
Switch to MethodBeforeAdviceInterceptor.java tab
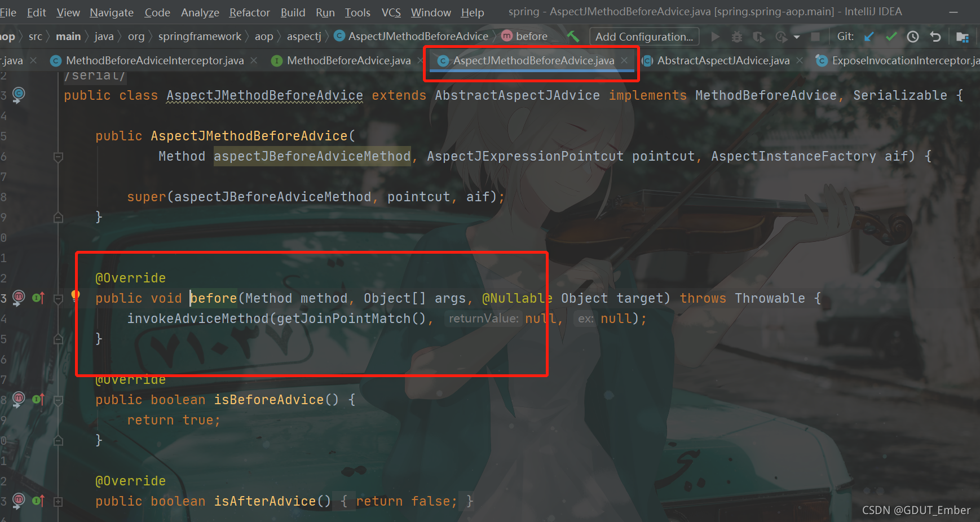click(154, 60)
